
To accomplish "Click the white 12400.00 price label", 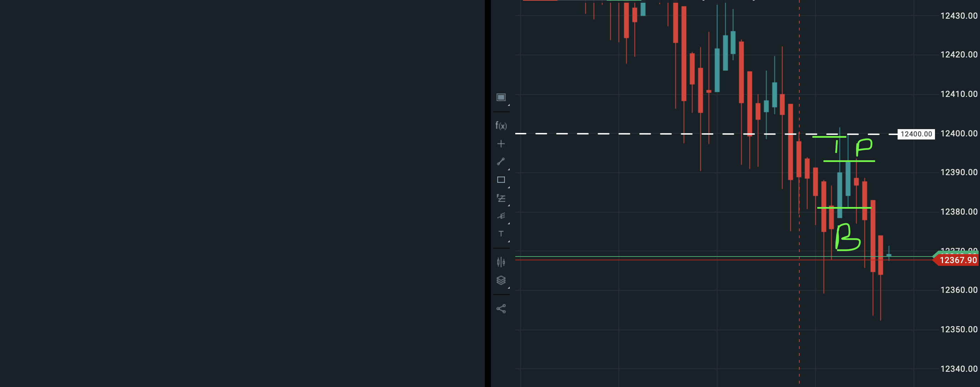I will pyautogui.click(x=916, y=134).
